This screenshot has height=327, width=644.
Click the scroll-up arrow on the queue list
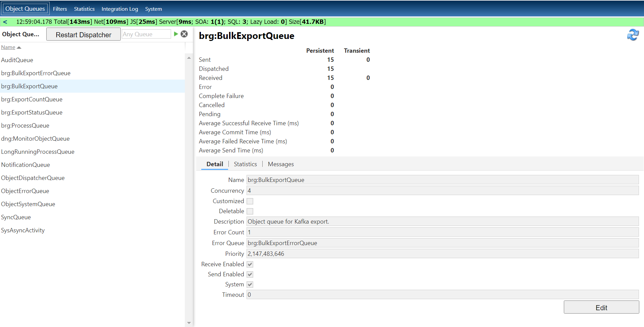pyautogui.click(x=189, y=57)
